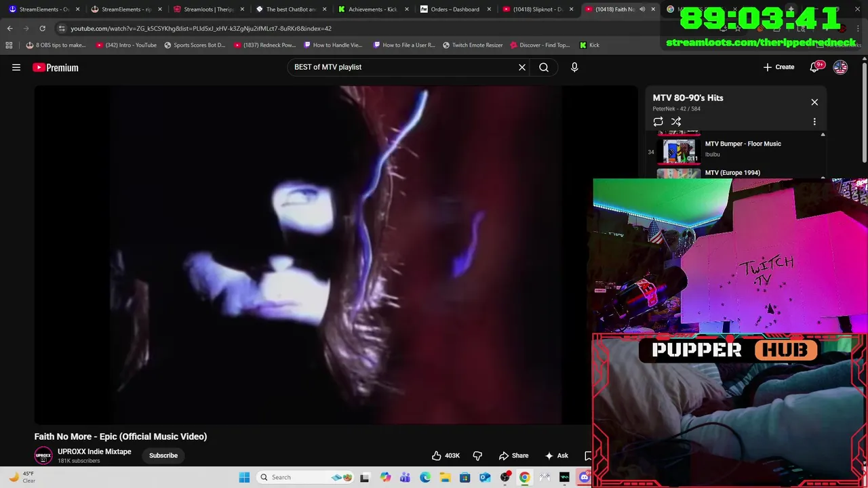Open Windows Start menu
The height and width of the screenshot is (488, 868).
point(244,477)
